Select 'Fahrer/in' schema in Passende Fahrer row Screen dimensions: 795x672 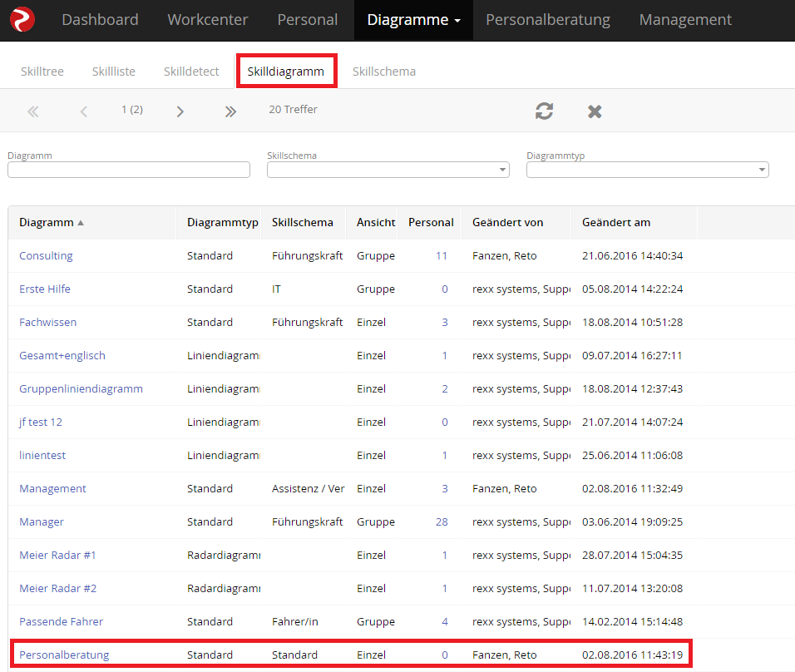[295, 622]
